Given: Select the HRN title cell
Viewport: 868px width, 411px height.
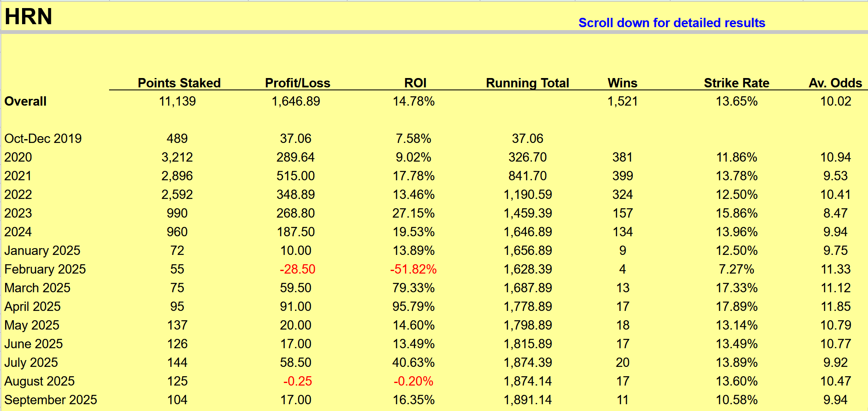Looking at the screenshot, I should (x=28, y=17).
